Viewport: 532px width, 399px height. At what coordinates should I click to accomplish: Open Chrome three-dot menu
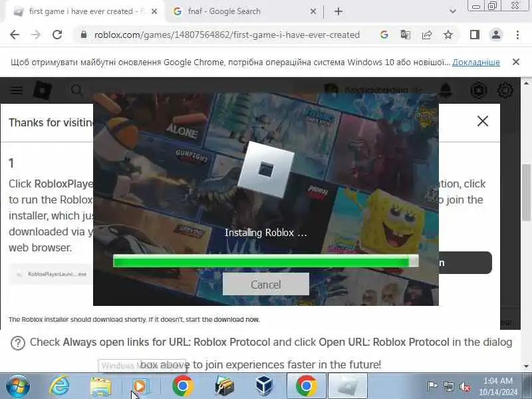coord(517,35)
